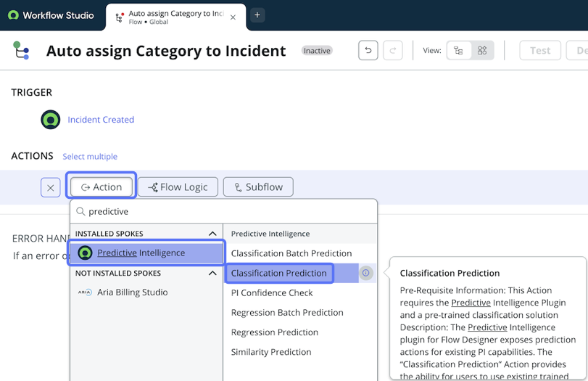
Task: Click the search magnifier icon
Action: pyautogui.click(x=80, y=211)
